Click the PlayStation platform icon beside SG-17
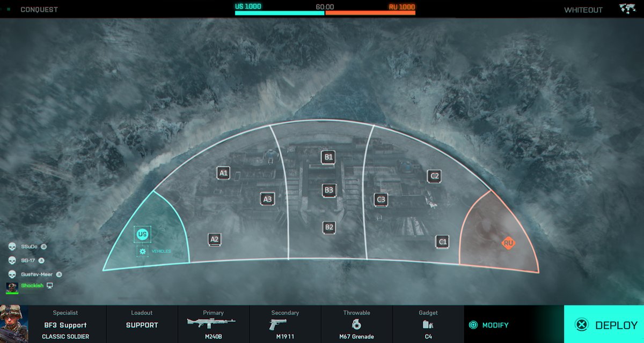This screenshot has width=644, height=343. click(x=41, y=260)
